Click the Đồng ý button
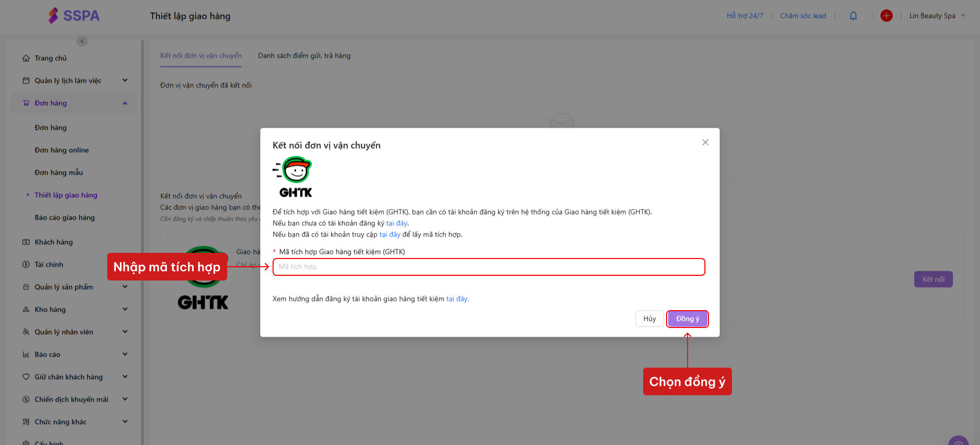The width and height of the screenshot is (980, 445). [688, 319]
